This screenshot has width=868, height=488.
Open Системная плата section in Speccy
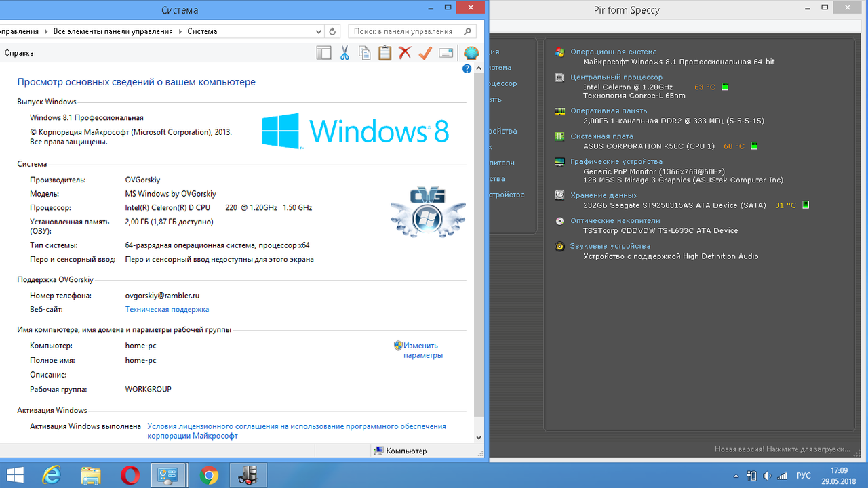[x=601, y=136]
